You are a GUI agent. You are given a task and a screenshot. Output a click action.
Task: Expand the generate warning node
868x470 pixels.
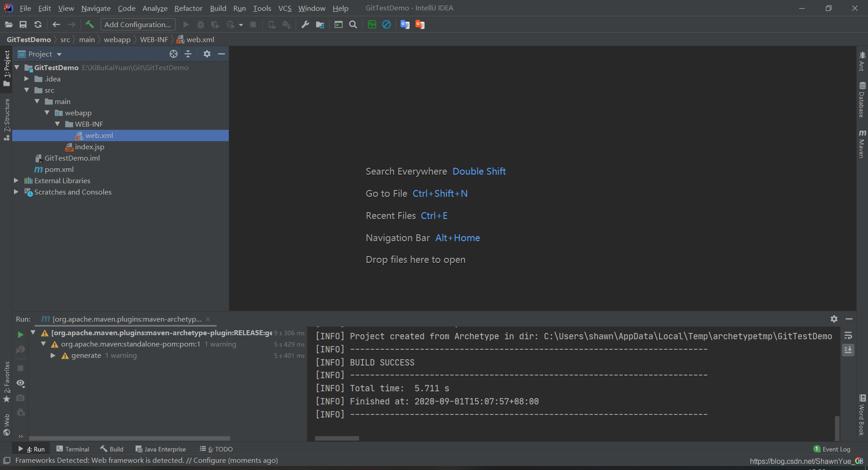point(53,356)
